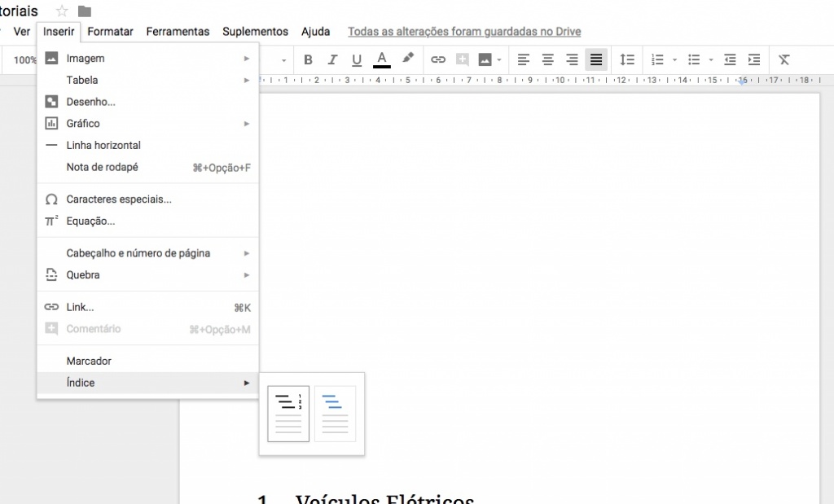
Task: Open Todas as alterações foram guardadas no Drive
Action: click(x=465, y=31)
